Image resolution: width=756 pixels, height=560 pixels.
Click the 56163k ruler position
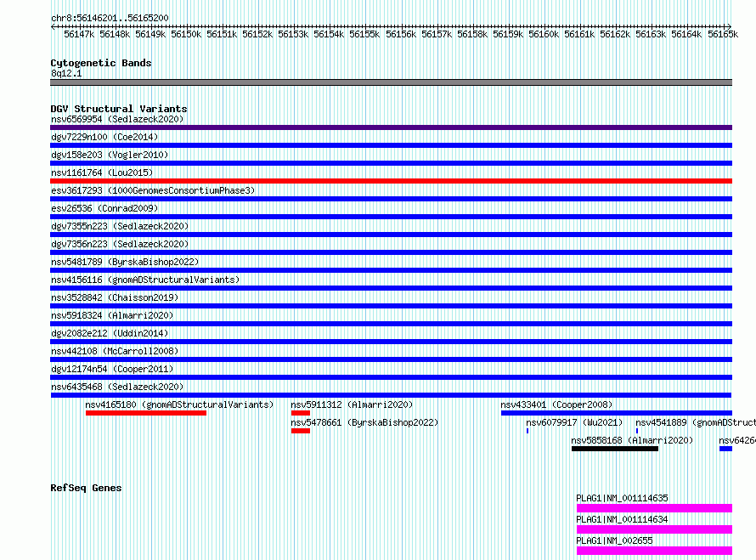point(651,34)
